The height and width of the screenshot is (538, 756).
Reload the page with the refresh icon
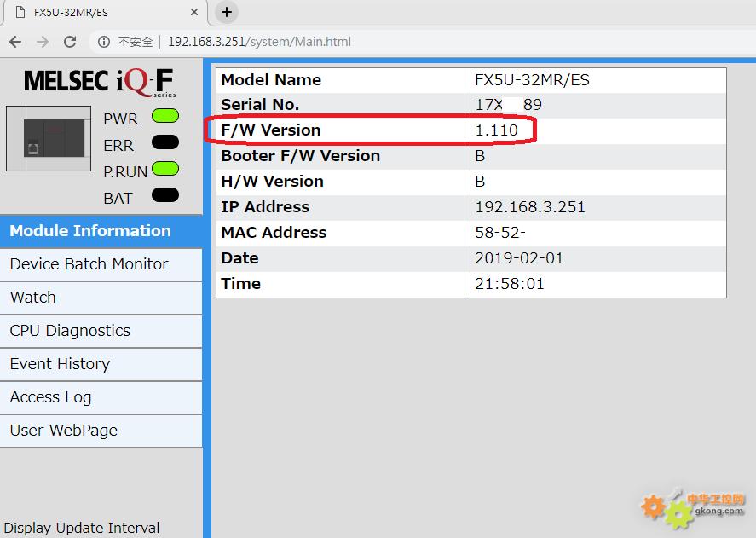pos(70,42)
